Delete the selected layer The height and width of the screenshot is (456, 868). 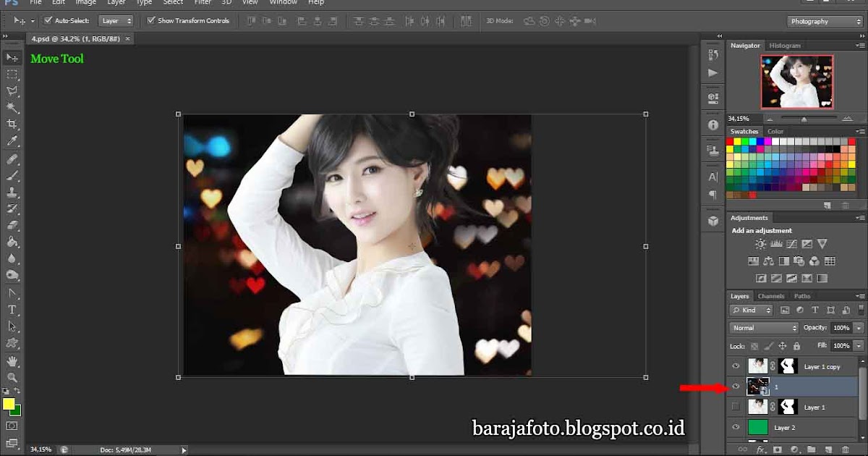(x=846, y=449)
